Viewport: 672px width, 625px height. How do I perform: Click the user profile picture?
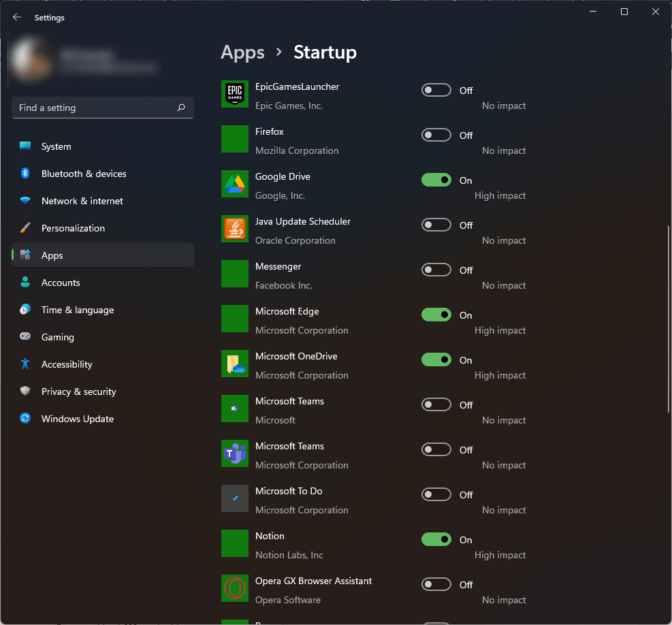(31, 60)
